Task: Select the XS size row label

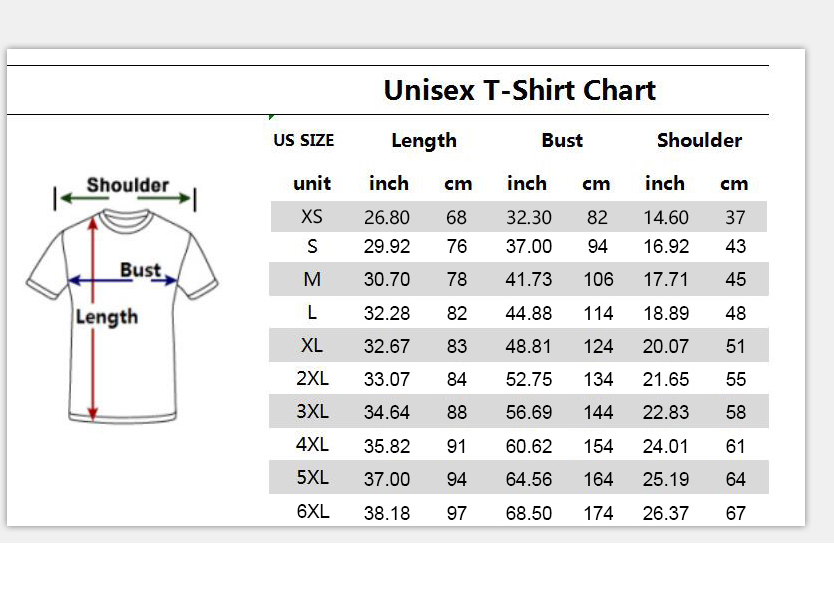Action: coord(312,216)
